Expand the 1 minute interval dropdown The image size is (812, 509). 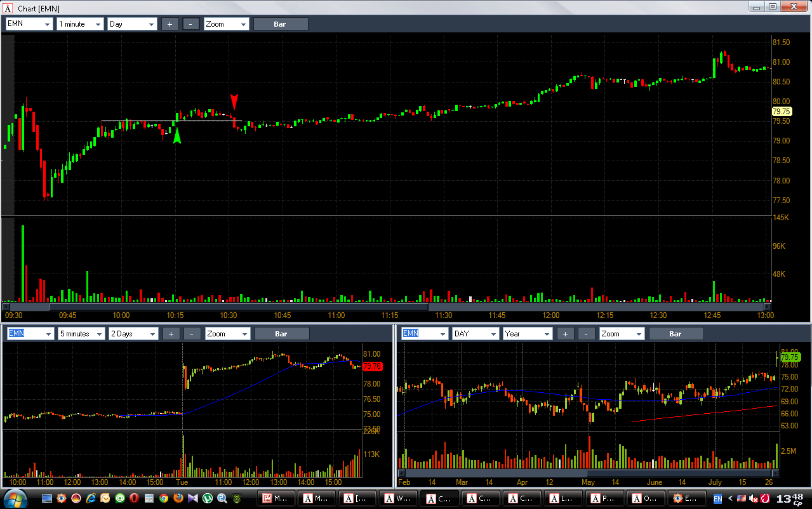(80, 24)
